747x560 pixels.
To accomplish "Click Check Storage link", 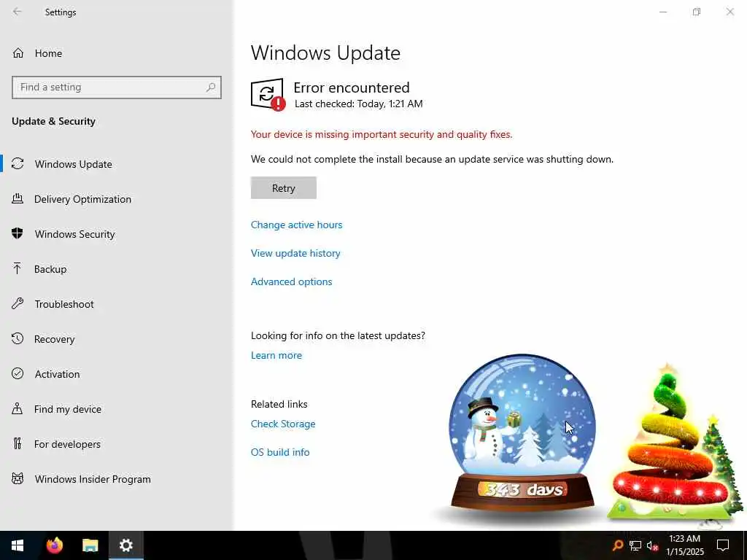I will (283, 424).
